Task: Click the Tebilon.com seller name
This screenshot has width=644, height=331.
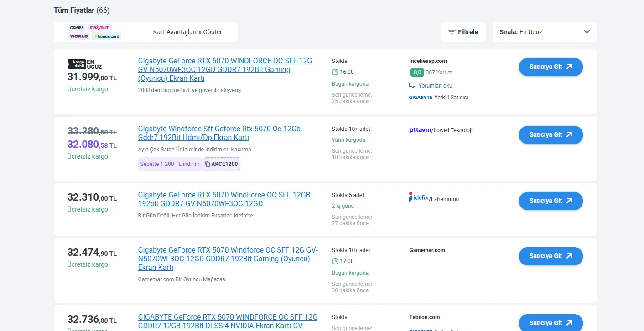Action: [425, 317]
